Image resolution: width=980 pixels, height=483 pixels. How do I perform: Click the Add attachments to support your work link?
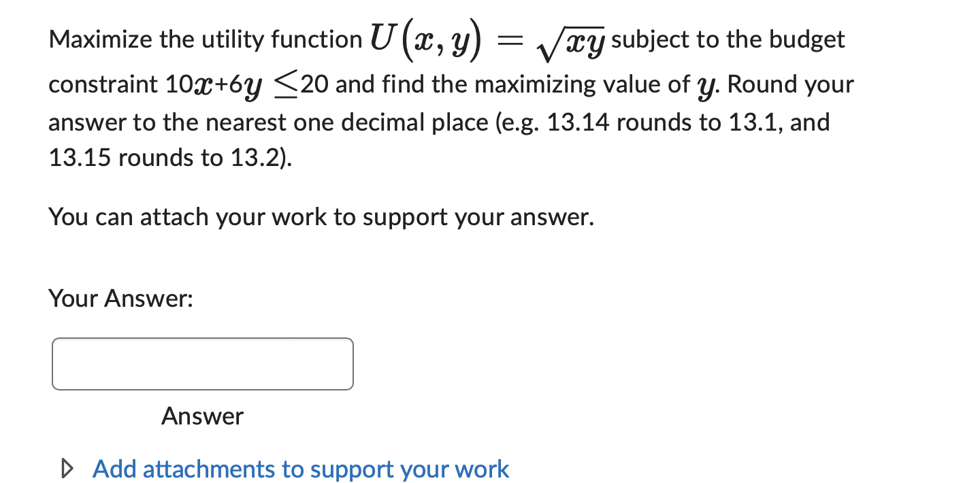[300, 469]
